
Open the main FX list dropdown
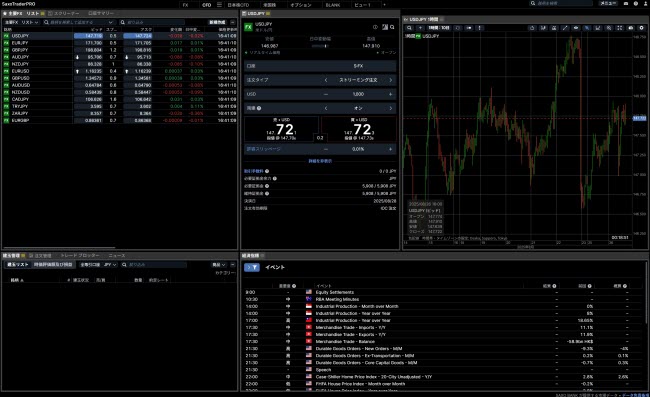point(22,22)
